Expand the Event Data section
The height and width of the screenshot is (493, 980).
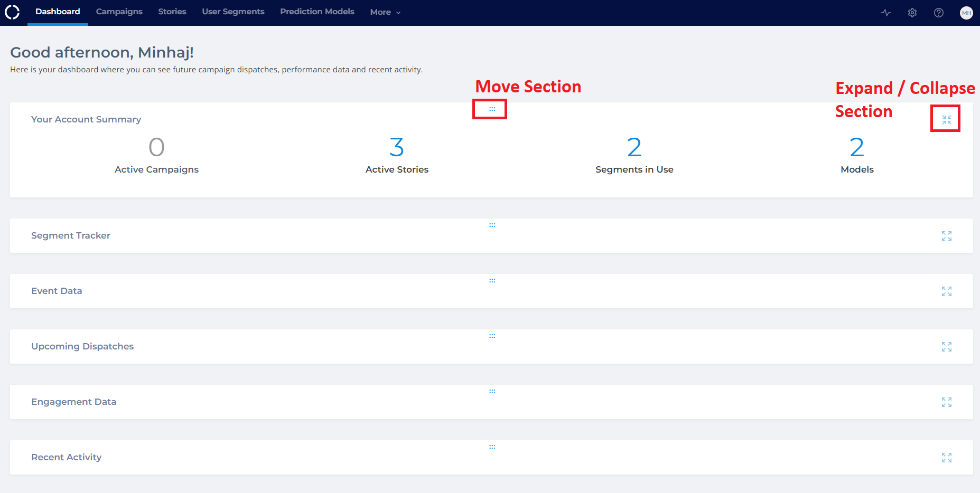(x=947, y=291)
